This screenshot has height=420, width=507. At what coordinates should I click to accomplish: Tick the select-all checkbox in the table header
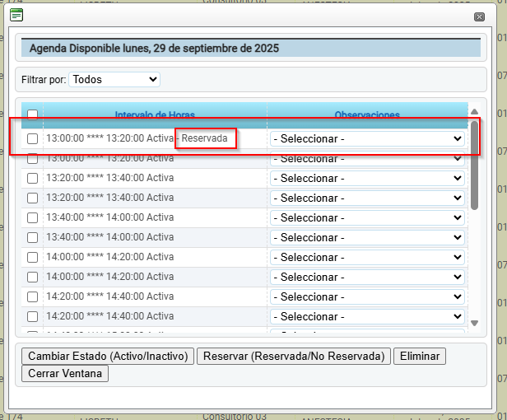(32, 115)
